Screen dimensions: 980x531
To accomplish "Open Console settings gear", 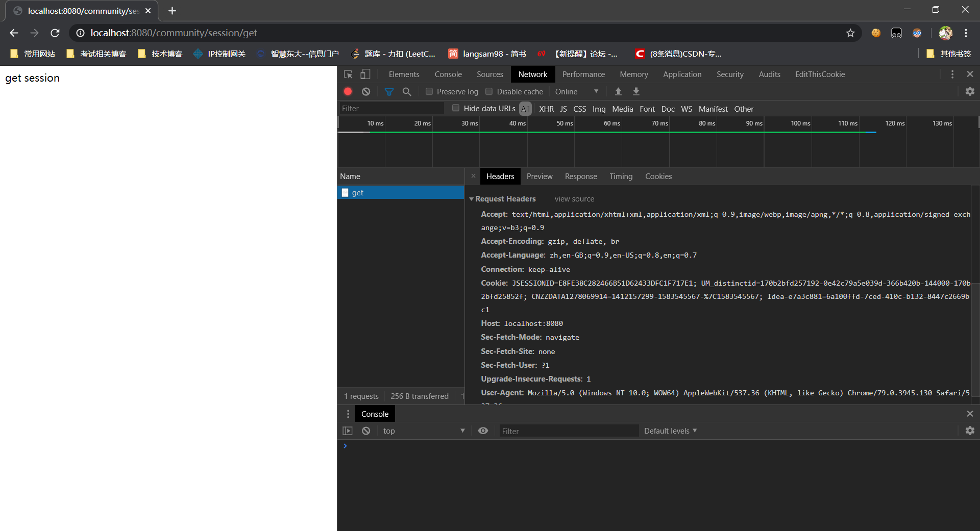I will [x=970, y=431].
